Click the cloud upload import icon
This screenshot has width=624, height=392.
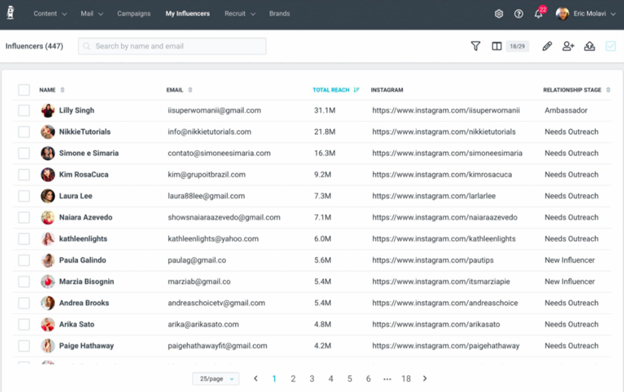pyautogui.click(x=589, y=46)
